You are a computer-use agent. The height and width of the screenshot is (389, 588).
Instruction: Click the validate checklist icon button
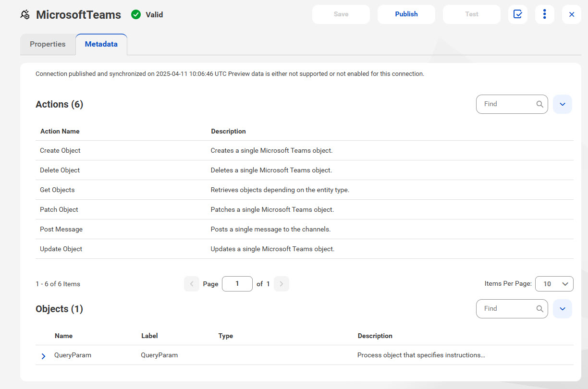tap(518, 14)
